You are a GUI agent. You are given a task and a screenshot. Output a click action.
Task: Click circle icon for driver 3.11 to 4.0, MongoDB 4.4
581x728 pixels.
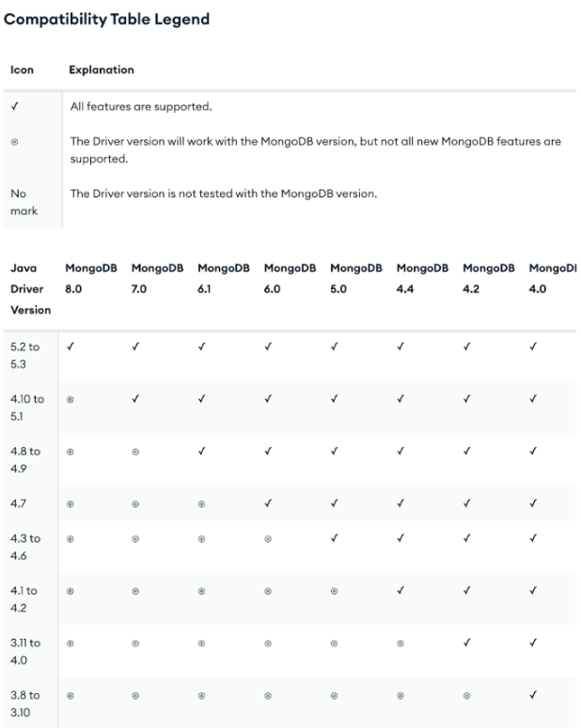(400, 643)
